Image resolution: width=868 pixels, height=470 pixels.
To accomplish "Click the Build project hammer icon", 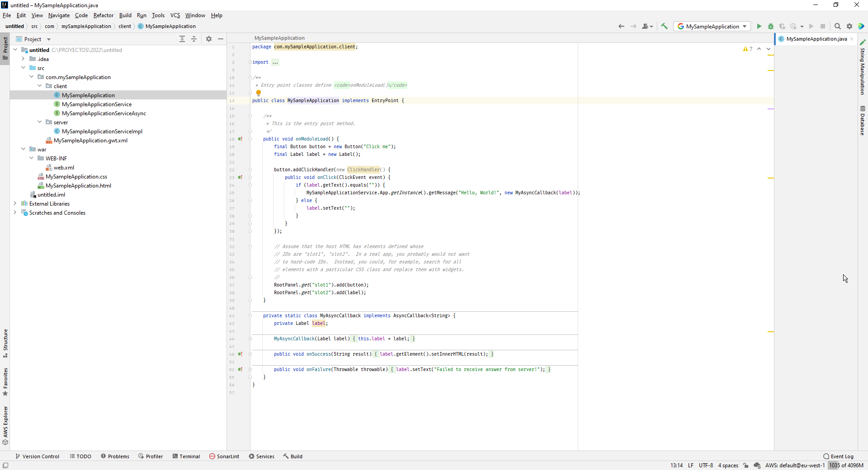I will [664, 27].
